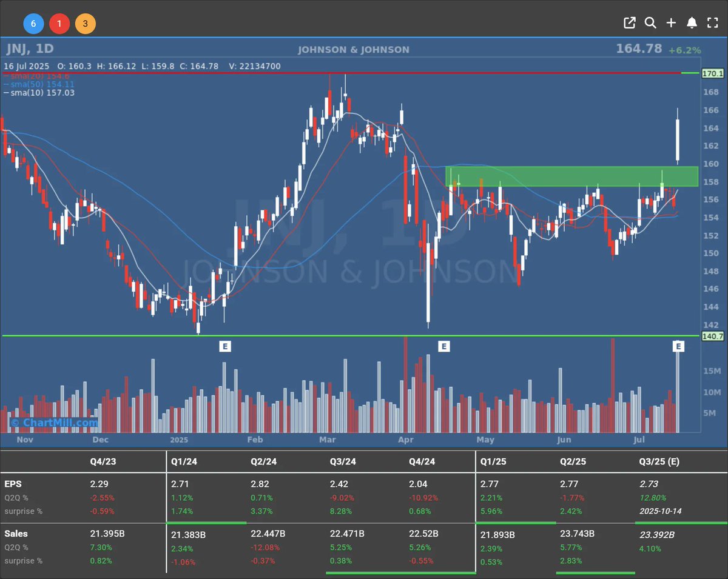
Task: Click the sales growth 7.30%
Action: coord(101,547)
